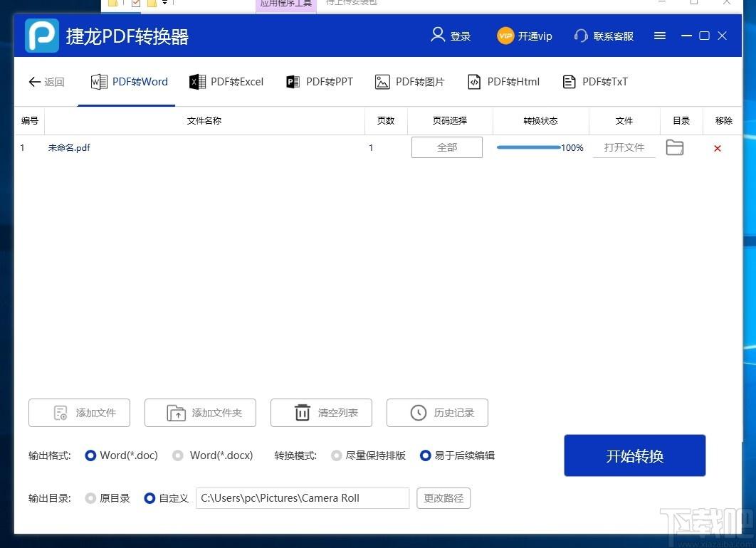Click the orange VIP badge icon
Screen dimensions: 756x548
[505, 36]
